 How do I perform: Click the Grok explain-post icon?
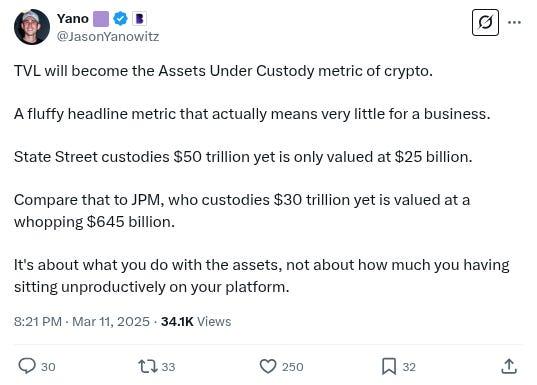(485, 23)
